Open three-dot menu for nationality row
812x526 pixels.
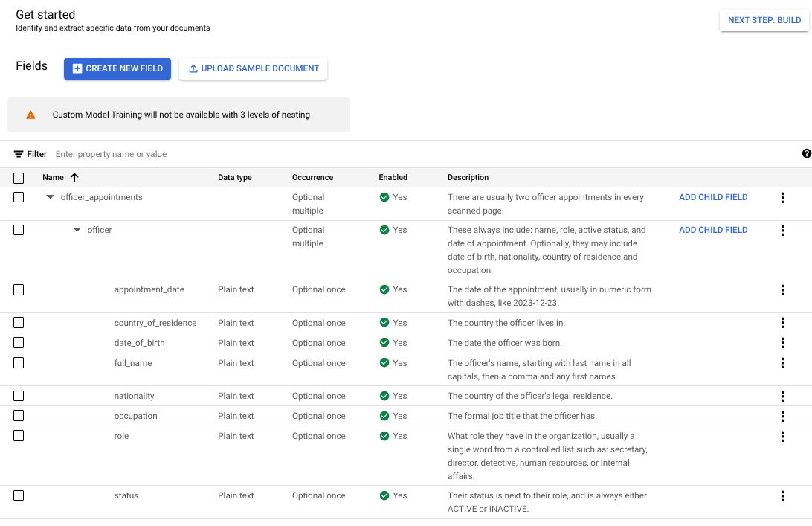click(x=782, y=397)
